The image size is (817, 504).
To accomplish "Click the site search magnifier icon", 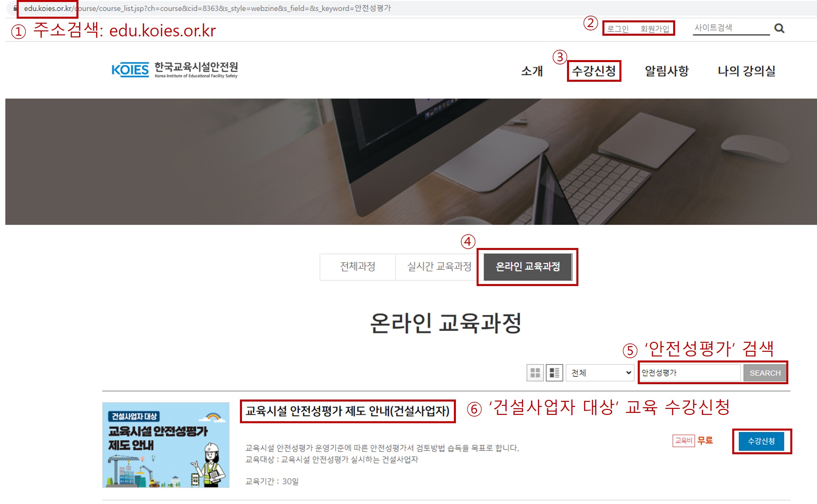I will (779, 28).
